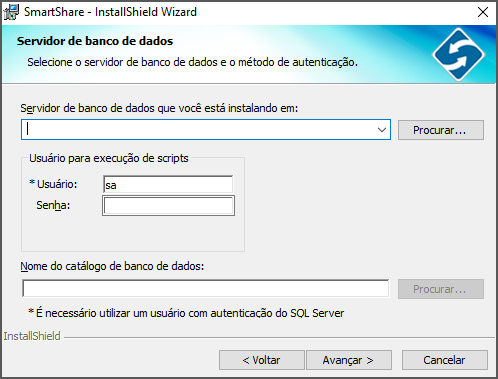
Task: Click Procurar next to the server field
Action: (x=441, y=130)
